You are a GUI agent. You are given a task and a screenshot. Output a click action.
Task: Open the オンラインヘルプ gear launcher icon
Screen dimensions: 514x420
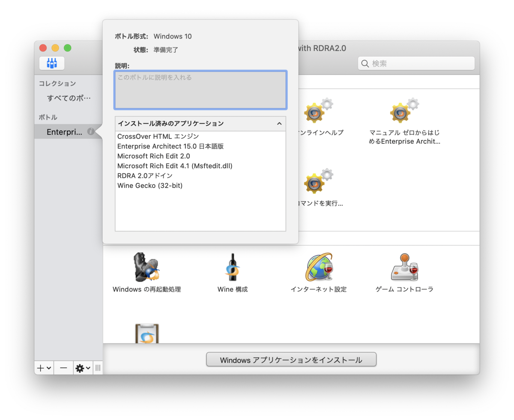(318, 111)
